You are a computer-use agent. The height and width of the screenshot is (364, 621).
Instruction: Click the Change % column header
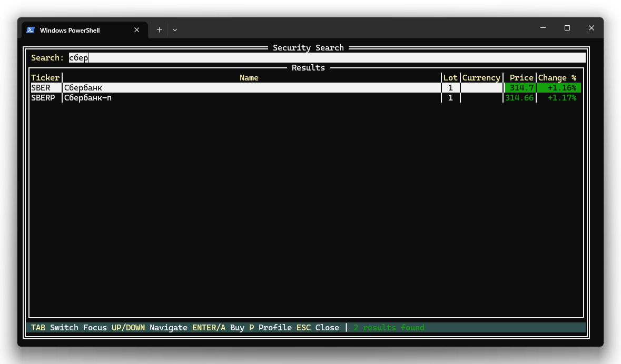557,78
